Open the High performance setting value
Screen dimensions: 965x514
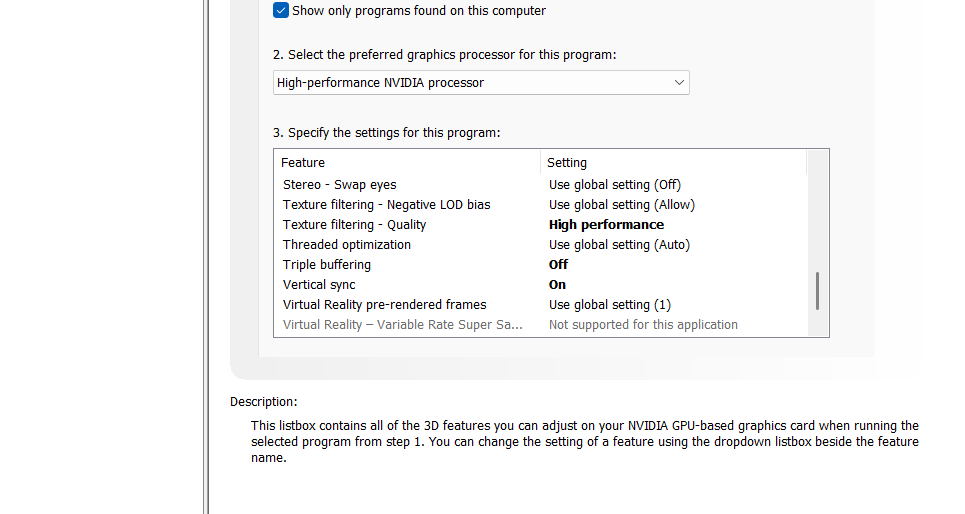pos(606,225)
